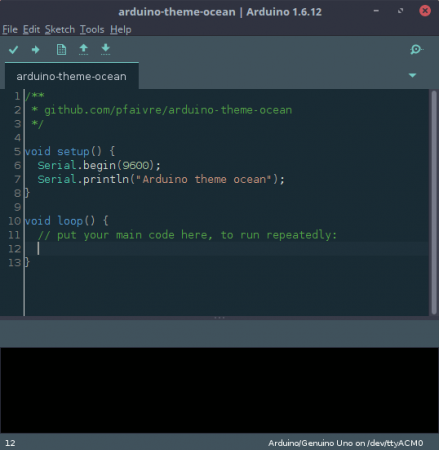Image resolution: width=439 pixels, height=450 pixels.
Task: Open the Edit menu
Action: [31, 30]
